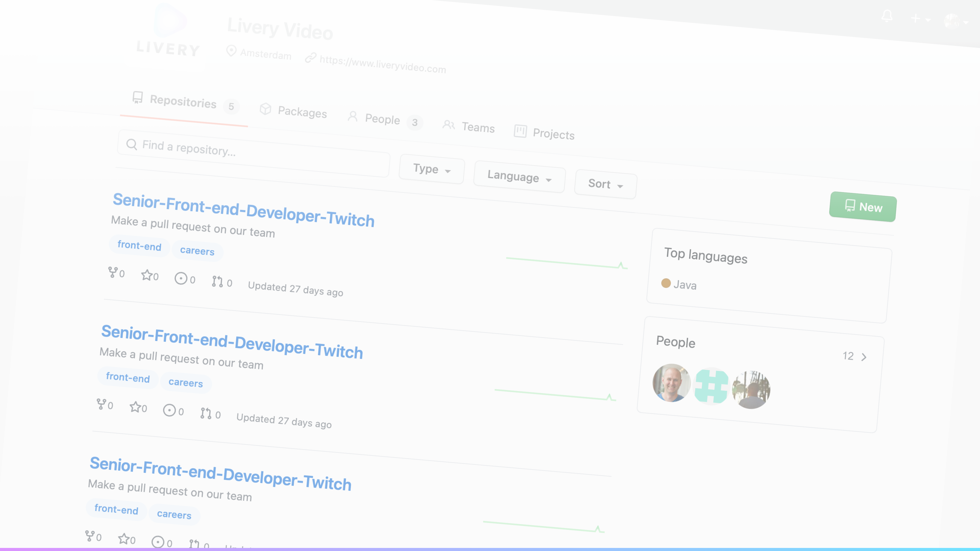
Task: Click careers topic tag in third repository
Action: click(x=174, y=514)
